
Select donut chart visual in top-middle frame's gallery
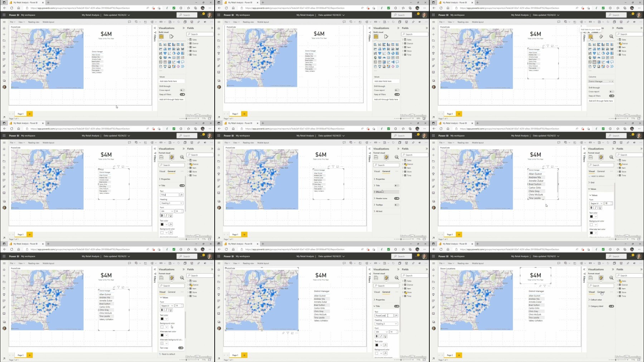393,53
